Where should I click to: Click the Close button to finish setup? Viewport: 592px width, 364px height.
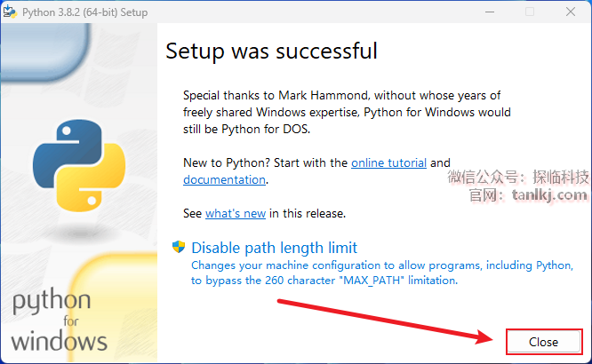pos(544,342)
